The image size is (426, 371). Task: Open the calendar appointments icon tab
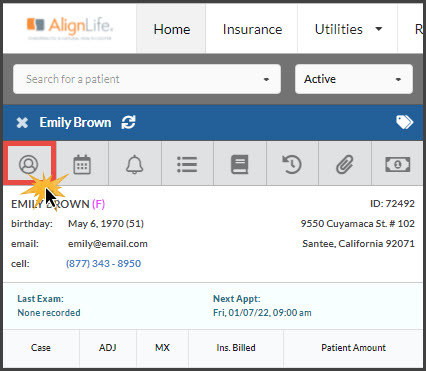pyautogui.click(x=82, y=164)
